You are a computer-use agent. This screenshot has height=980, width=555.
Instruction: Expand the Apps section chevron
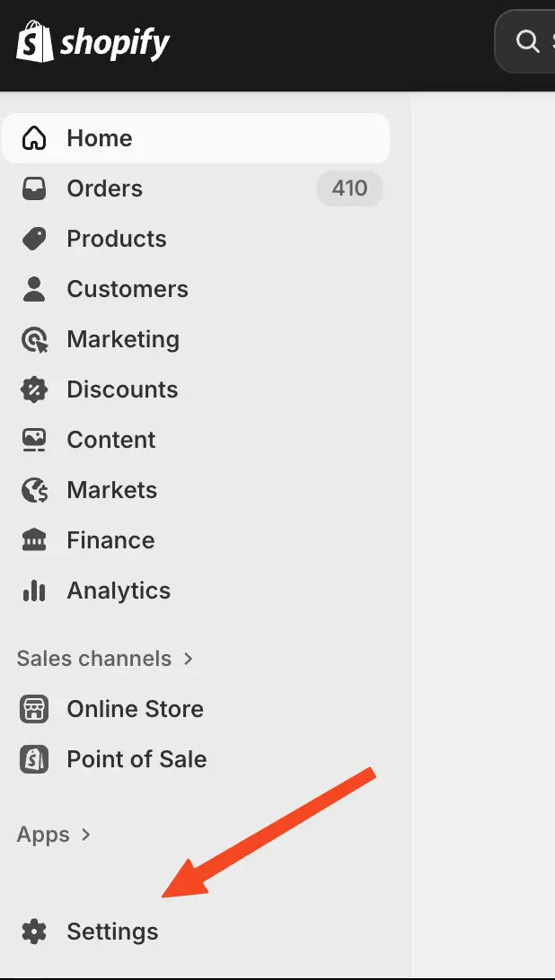pos(86,835)
